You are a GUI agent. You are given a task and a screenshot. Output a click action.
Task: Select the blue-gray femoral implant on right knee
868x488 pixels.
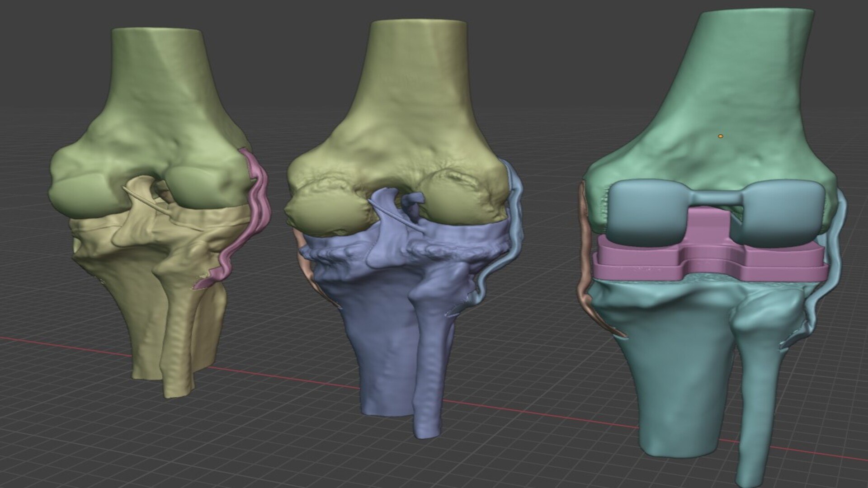[715, 213]
